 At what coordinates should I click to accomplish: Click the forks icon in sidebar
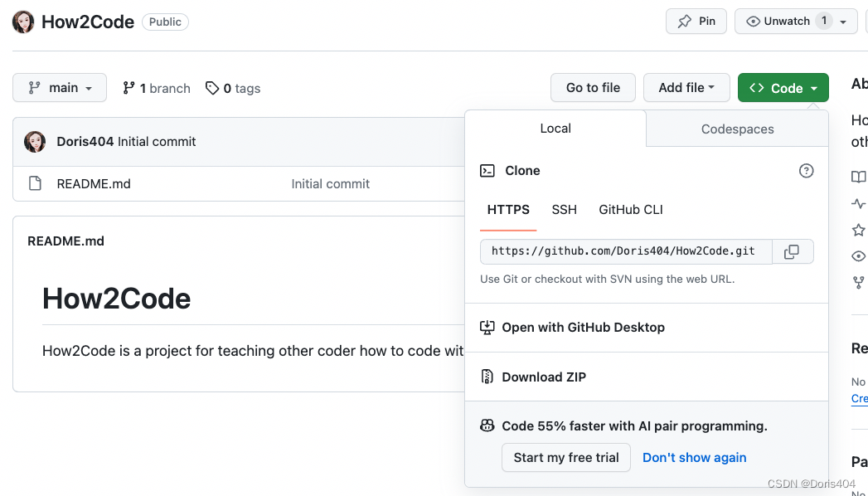point(859,283)
